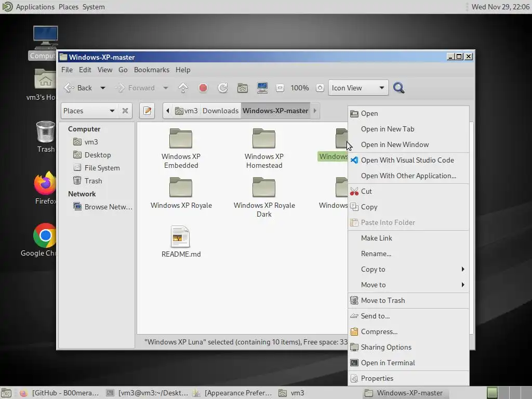Screen dimensions: 532x399
Task: Stop loading with the red stop icon
Action: click(x=203, y=88)
